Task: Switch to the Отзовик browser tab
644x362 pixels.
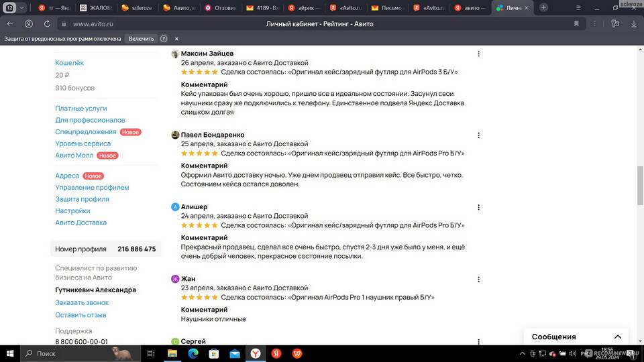Action: tap(221, 8)
